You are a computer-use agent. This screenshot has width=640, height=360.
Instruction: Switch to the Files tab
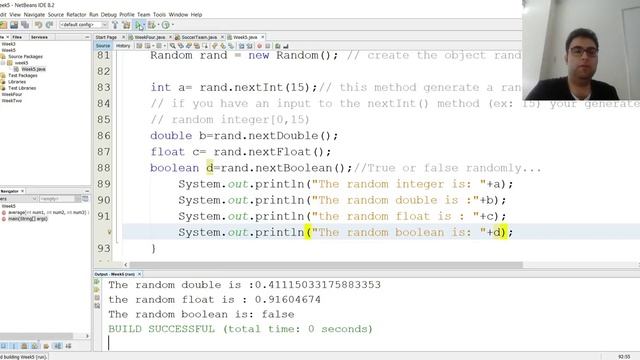pyautogui.click(x=17, y=37)
